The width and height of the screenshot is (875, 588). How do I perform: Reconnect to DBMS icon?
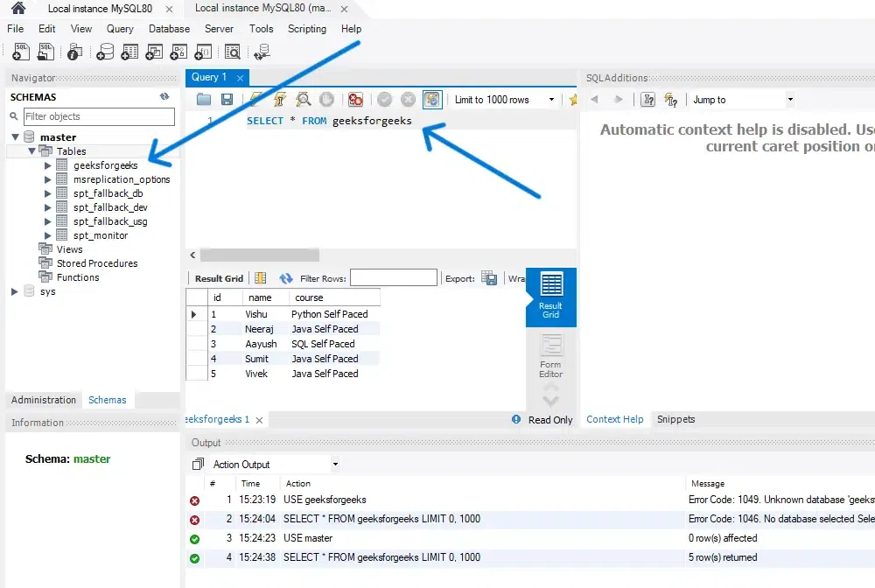click(262, 52)
